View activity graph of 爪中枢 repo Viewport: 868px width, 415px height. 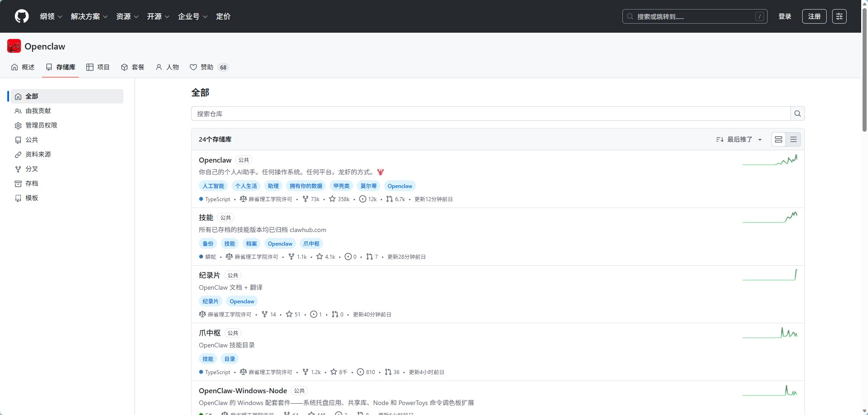pyautogui.click(x=770, y=333)
